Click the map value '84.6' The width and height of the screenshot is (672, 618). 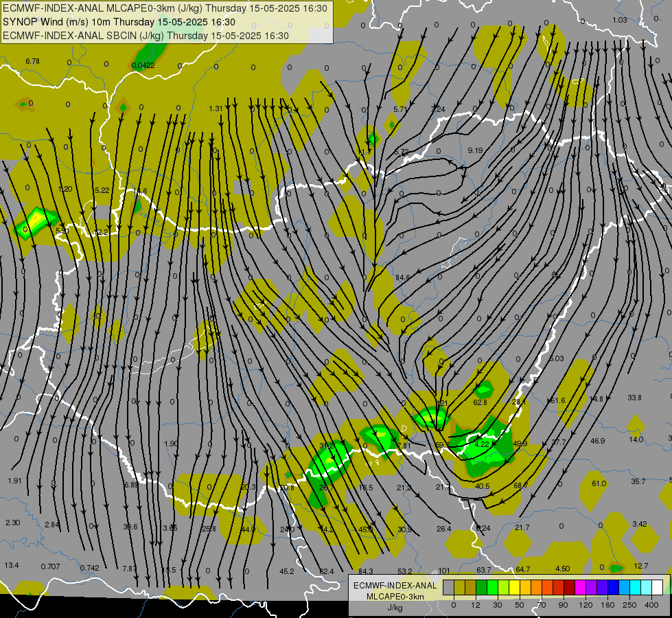pos(402,277)
